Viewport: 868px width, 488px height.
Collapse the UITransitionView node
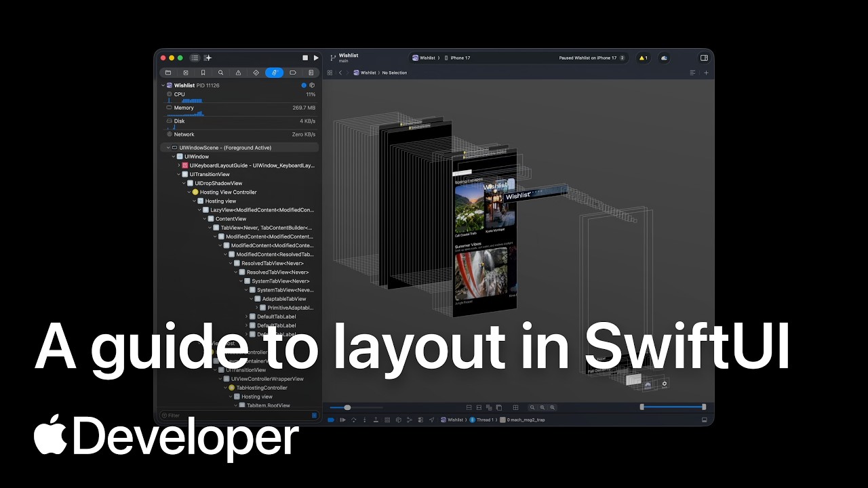pos(178,174)
